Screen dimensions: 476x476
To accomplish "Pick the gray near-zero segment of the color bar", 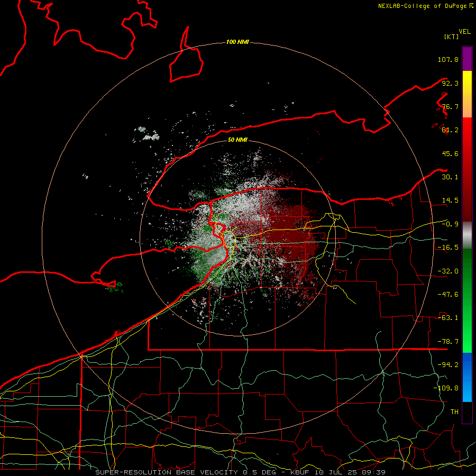I will tap(467, 235).
